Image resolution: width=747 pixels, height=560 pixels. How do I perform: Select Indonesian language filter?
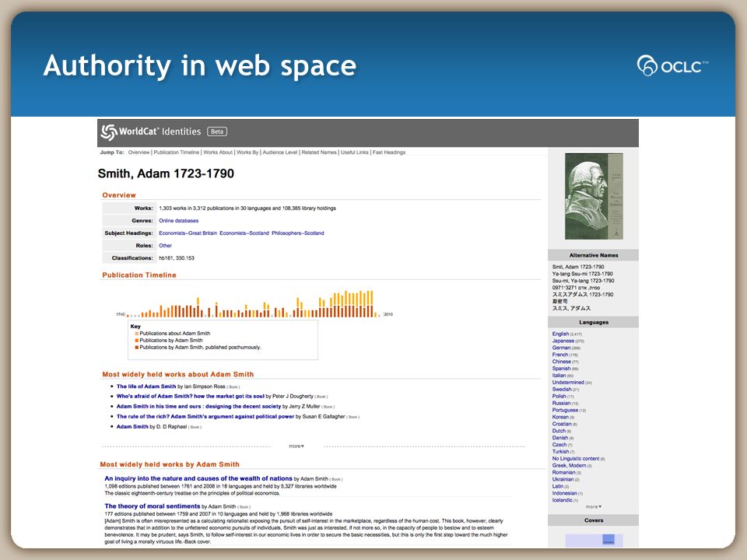[x=565, y=493]
